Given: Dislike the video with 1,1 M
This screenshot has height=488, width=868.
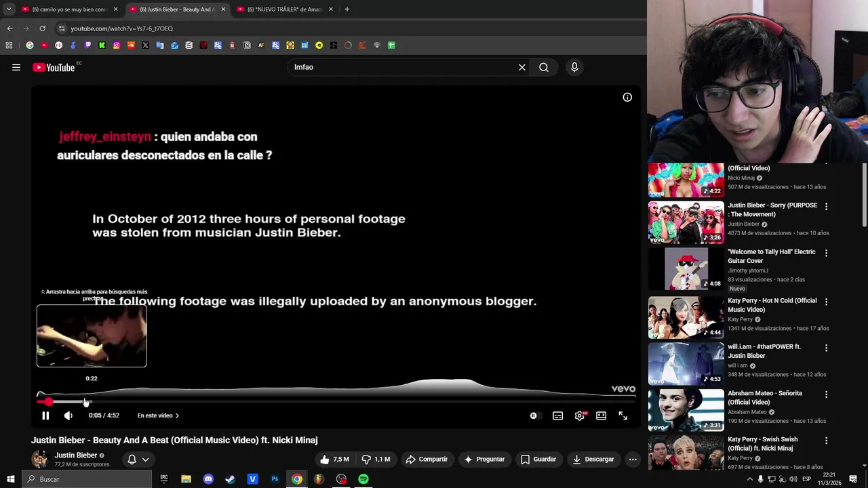Looking at the screenshot, I should pyautogui.click(x=376, y=460).
